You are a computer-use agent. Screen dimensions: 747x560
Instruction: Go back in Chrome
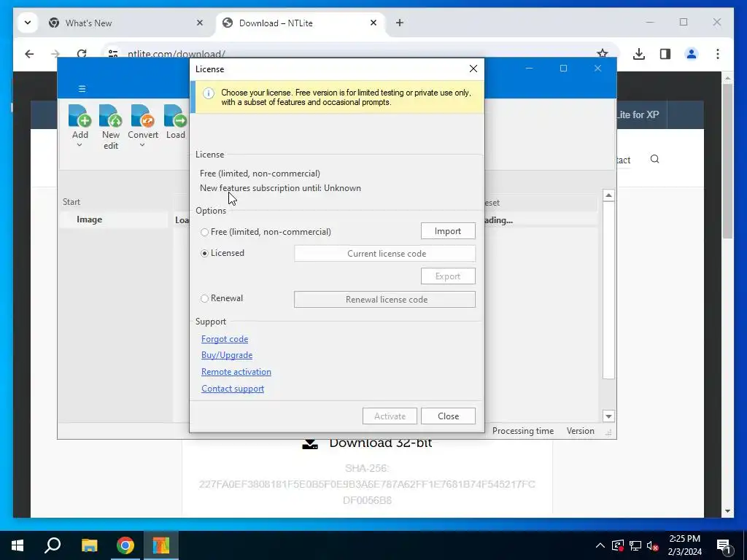[x=29, y=54]
